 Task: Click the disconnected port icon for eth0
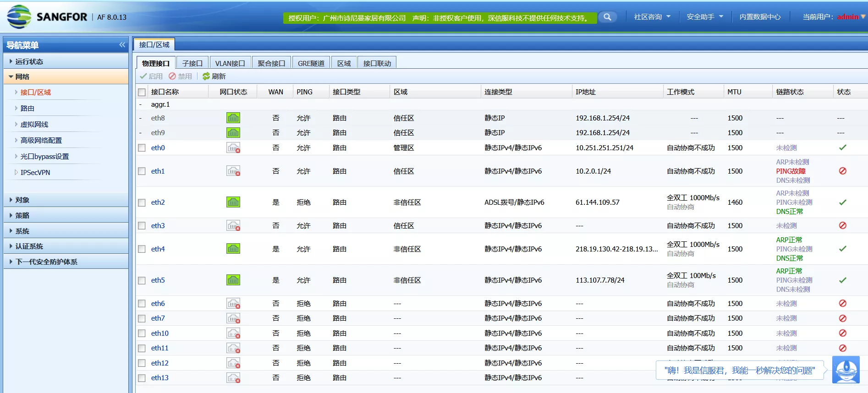[233, 148]
